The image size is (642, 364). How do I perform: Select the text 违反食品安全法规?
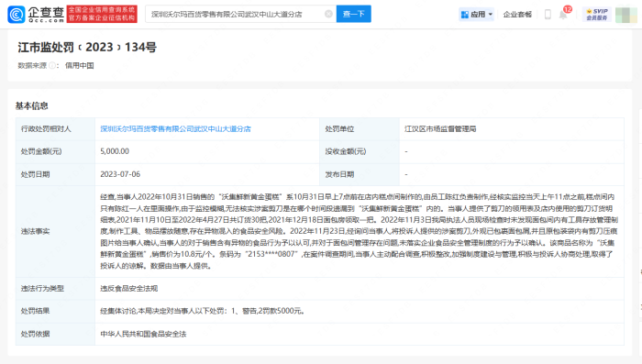pyautogui.click(x=129, y=289)
